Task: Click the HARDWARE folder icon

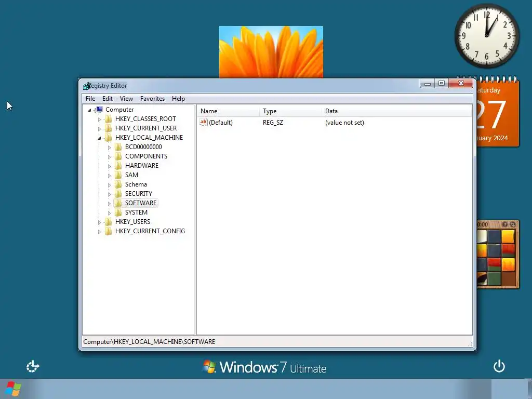Action: [x=118, y=166]
